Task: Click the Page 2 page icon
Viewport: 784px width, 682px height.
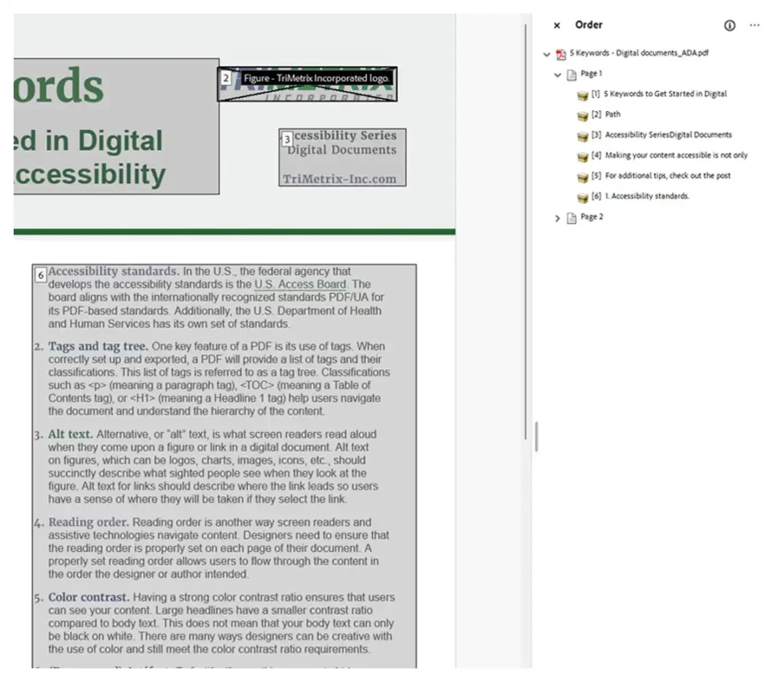Action: point(572,218)
